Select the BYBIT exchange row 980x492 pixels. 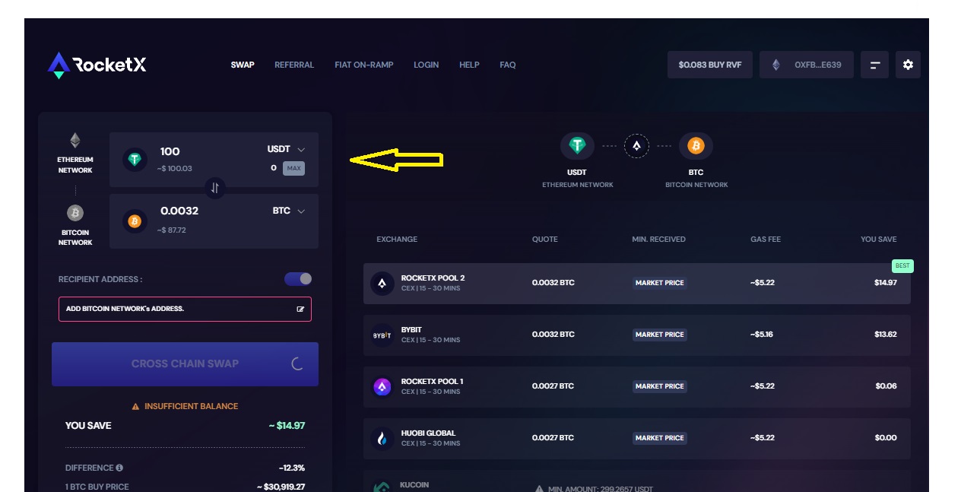pos(636,335)
